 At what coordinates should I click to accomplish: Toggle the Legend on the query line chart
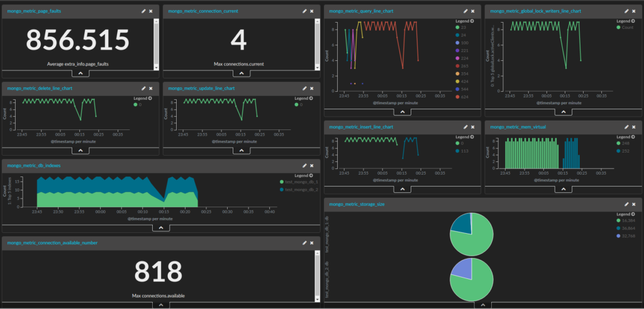click(464, 21)
